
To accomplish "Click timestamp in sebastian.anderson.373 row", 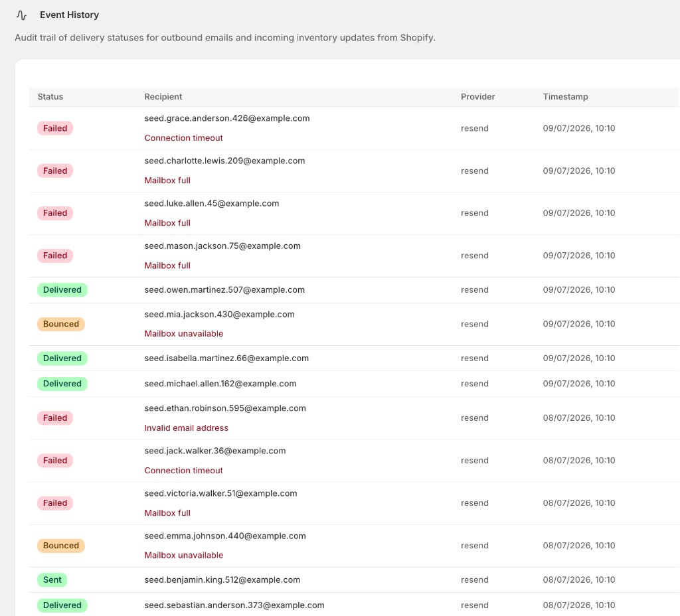I will click(579, 605).
